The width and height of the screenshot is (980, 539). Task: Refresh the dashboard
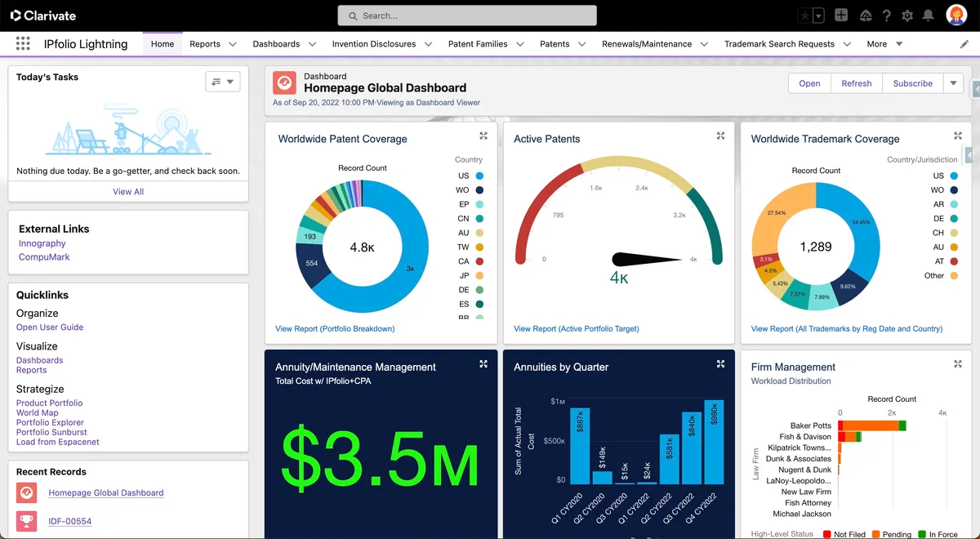coord(857,83)
